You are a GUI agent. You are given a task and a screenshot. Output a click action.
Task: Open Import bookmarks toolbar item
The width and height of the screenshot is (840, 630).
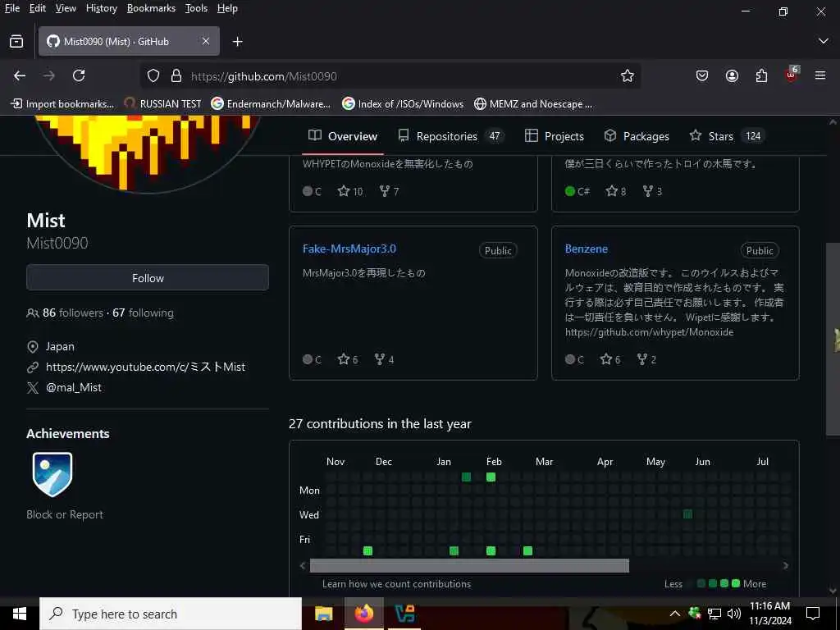[x=62, y=104]
